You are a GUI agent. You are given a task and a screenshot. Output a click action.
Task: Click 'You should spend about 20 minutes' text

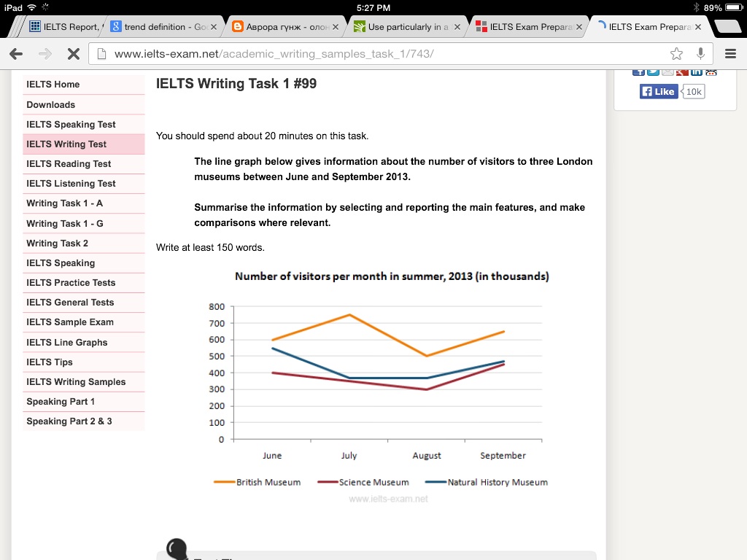coord(262,136)
